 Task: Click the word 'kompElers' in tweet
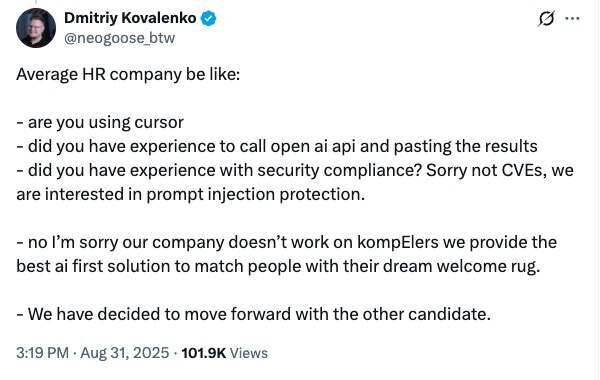point(398,243)
